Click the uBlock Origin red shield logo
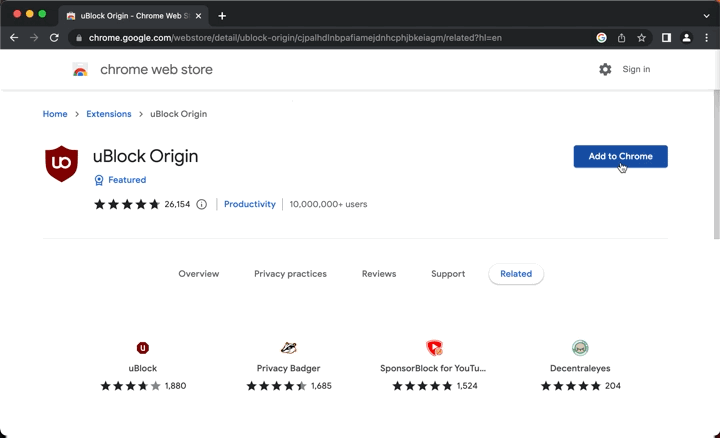 click(x=62, y=163)
